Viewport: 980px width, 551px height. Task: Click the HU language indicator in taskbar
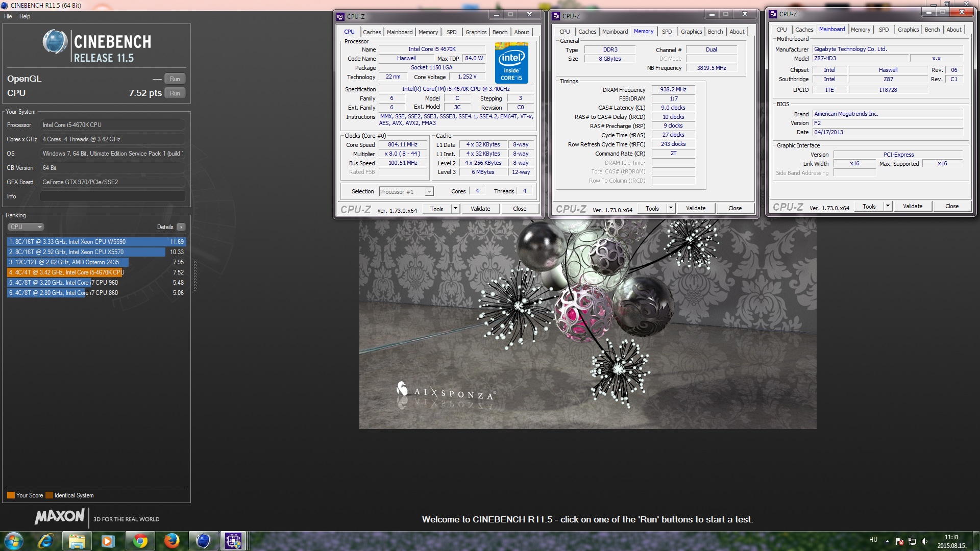tap(873, 540)
